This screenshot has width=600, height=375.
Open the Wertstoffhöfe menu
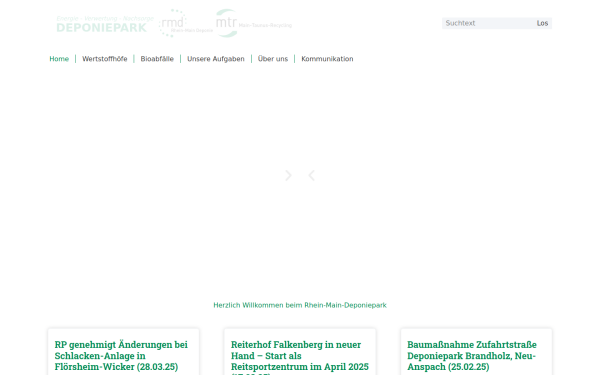104,59
